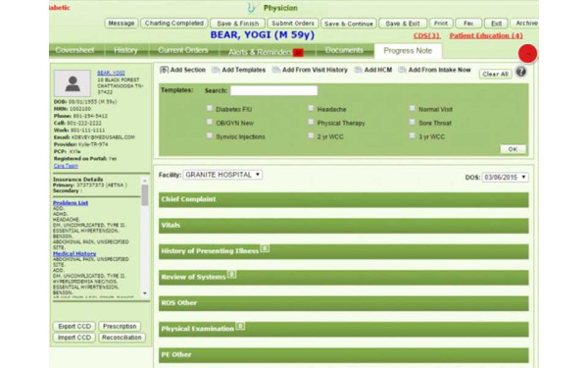
Task: Open History of Presenting Illness count icon
Action: coord(265,248)
